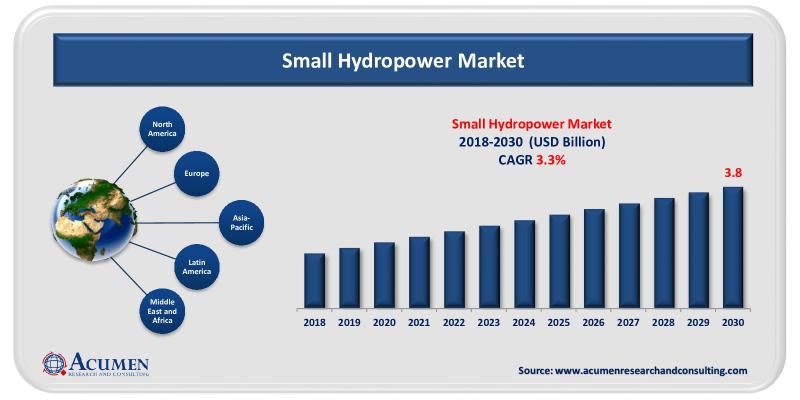The height and width of the screenshot is (400, 800).
Task: Click the CAGR 3.3% text
Action: tap(532, 161)
